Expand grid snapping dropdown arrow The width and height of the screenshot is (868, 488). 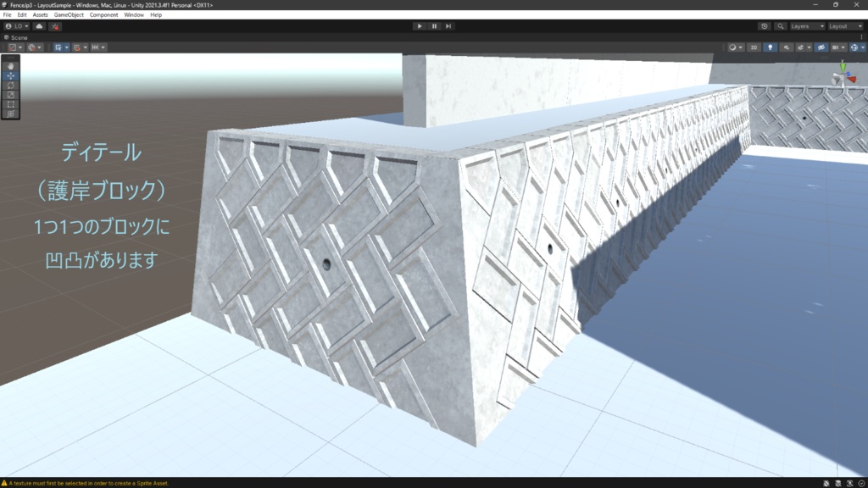coord(86,47)
